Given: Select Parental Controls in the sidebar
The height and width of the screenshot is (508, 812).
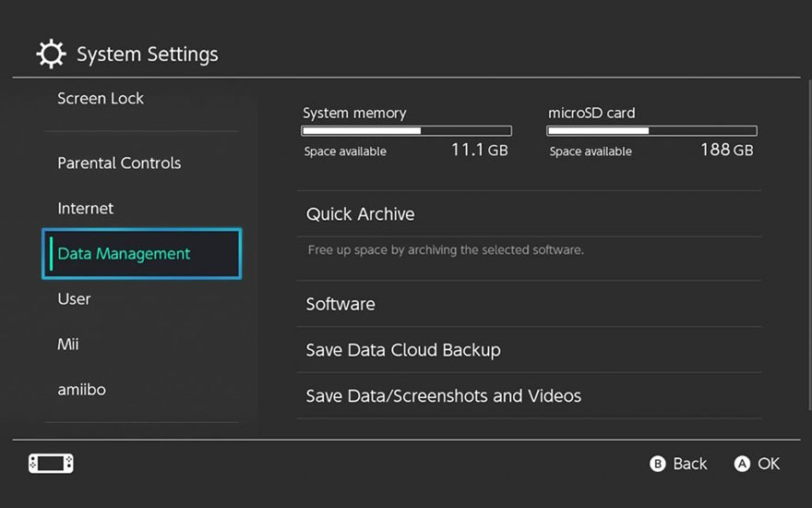Looking at the screenshot, I should (x=119, y=163).
